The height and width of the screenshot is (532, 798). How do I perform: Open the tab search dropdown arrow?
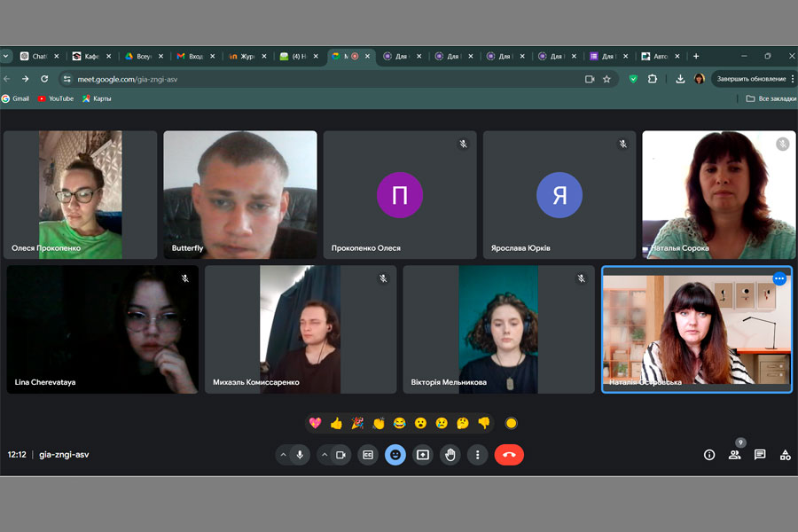tap(5, 56)
